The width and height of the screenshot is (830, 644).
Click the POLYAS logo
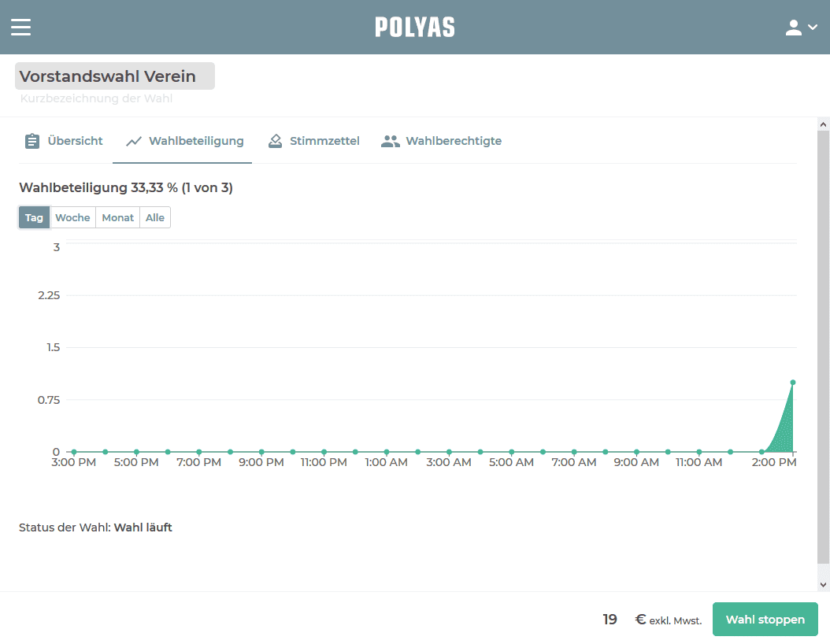415,28
